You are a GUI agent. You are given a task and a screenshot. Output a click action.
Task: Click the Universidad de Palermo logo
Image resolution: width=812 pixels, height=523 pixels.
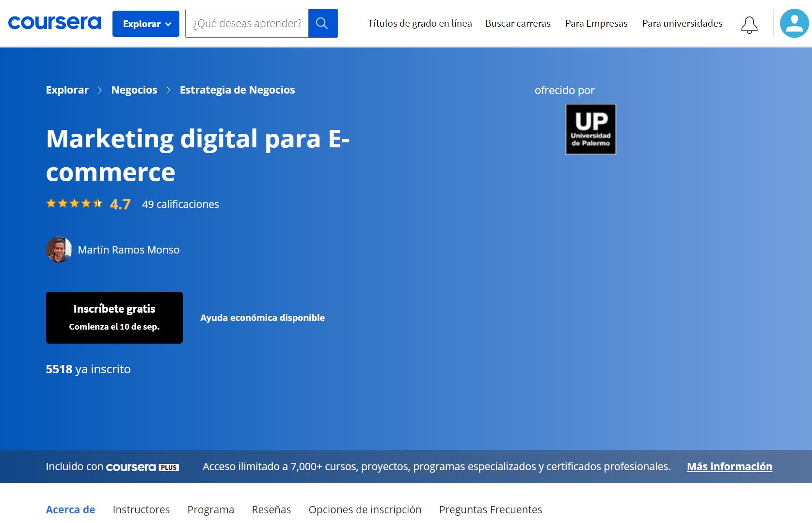(x=590, y=129)
